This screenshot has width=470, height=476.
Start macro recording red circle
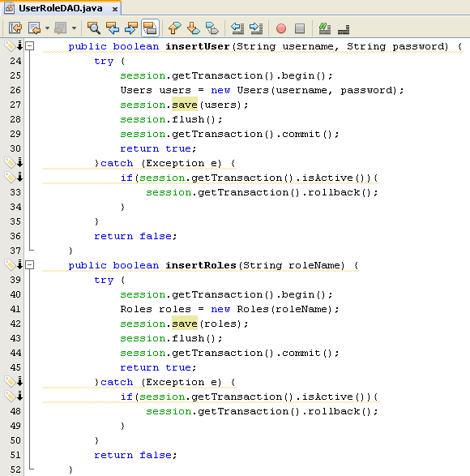pos(281,28)
